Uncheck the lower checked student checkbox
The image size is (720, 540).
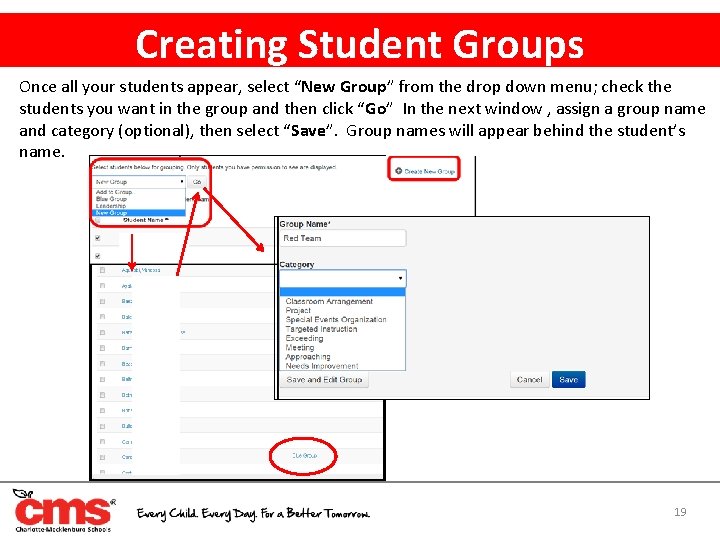(x=97, y=256)
